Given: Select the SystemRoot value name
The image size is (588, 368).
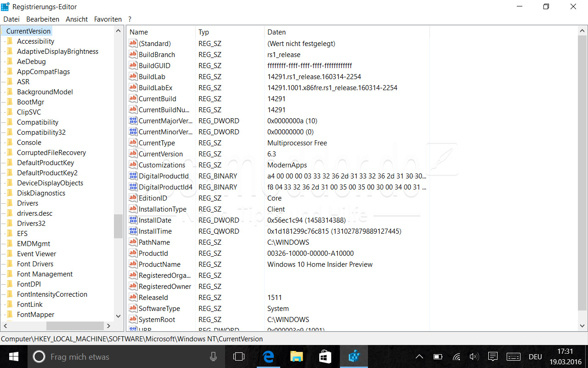Looking at the screenshot, I should [x=157, y=319].
